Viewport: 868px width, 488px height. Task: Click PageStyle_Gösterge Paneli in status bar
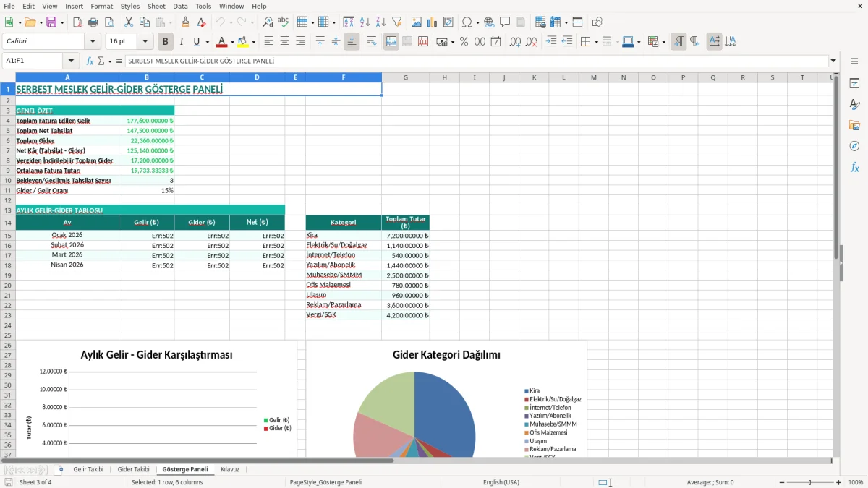tap(325, 482)
